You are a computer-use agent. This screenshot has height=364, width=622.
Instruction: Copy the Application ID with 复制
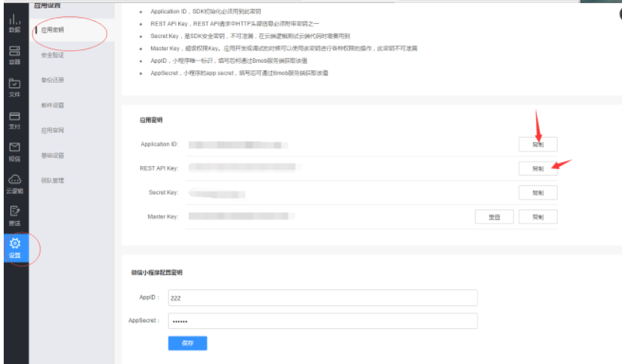point(538,144)
